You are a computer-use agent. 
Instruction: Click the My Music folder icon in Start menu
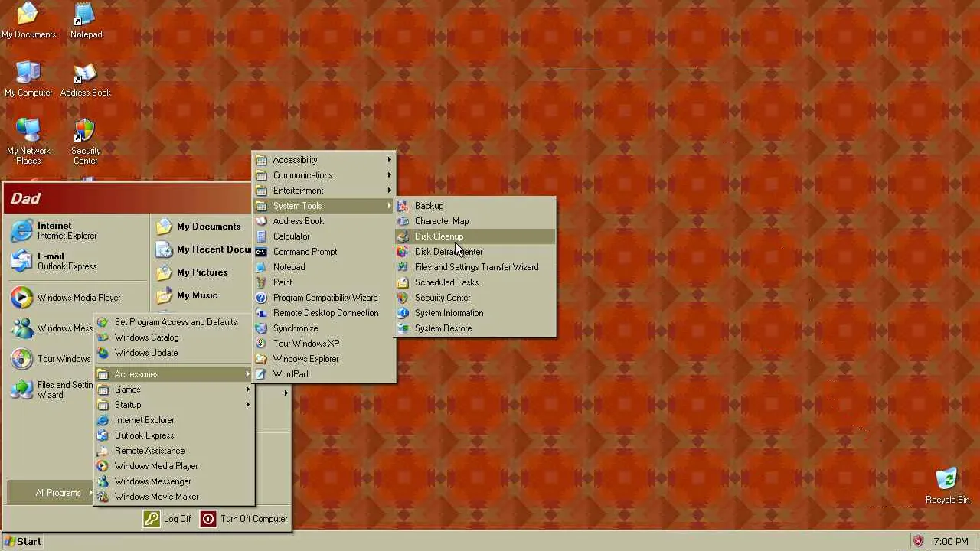164,295
